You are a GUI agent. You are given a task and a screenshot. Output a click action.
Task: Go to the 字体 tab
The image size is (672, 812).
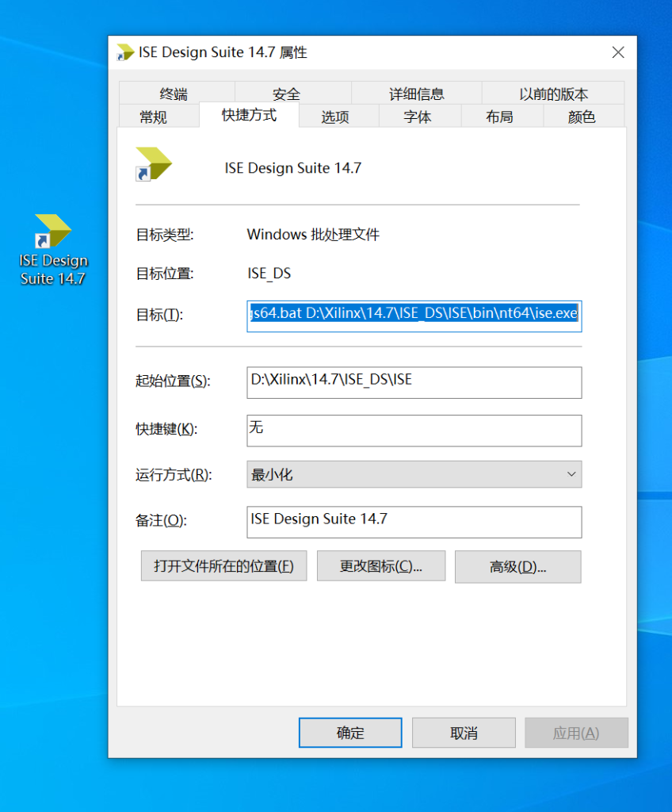pos(418,117)
